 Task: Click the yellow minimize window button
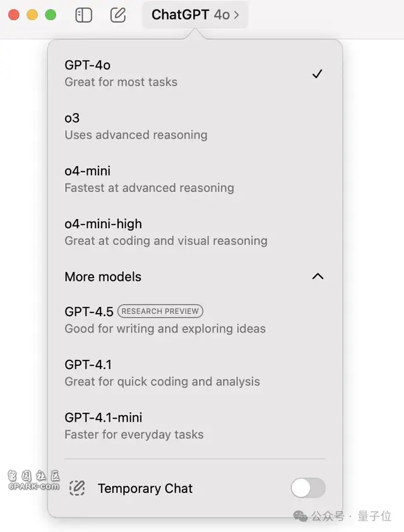click(x=32, y=15)
